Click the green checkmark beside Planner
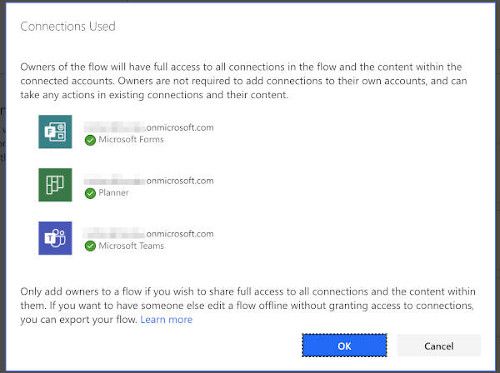Screen dimensions: 500x373 (x=90, y=193)
